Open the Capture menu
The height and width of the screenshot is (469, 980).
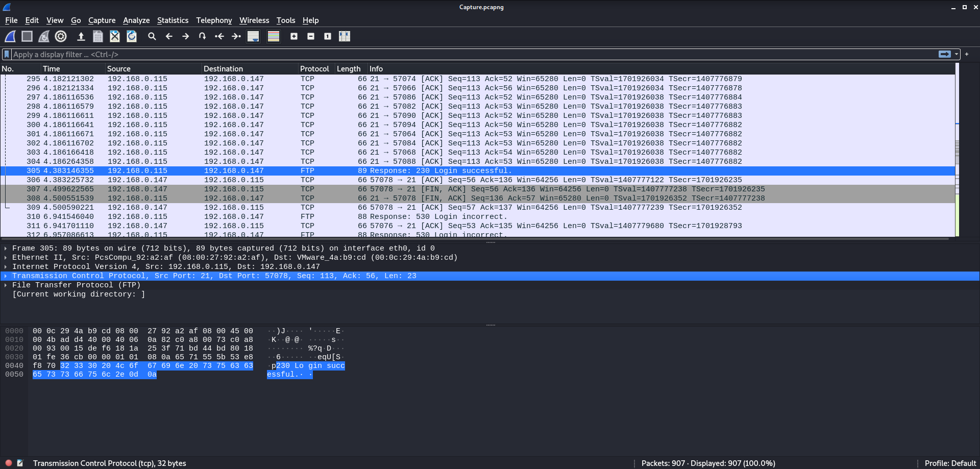click(x=102, y=20)
